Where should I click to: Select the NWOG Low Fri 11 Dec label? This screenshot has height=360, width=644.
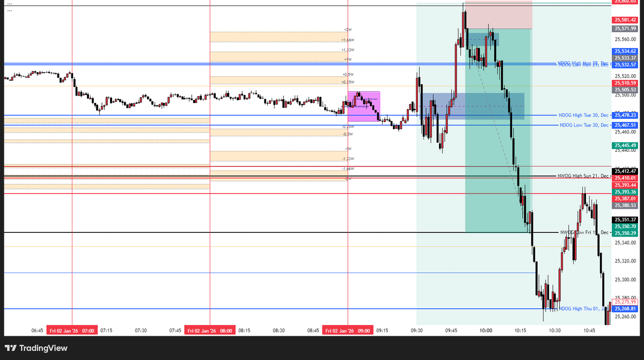pos(582,232)
